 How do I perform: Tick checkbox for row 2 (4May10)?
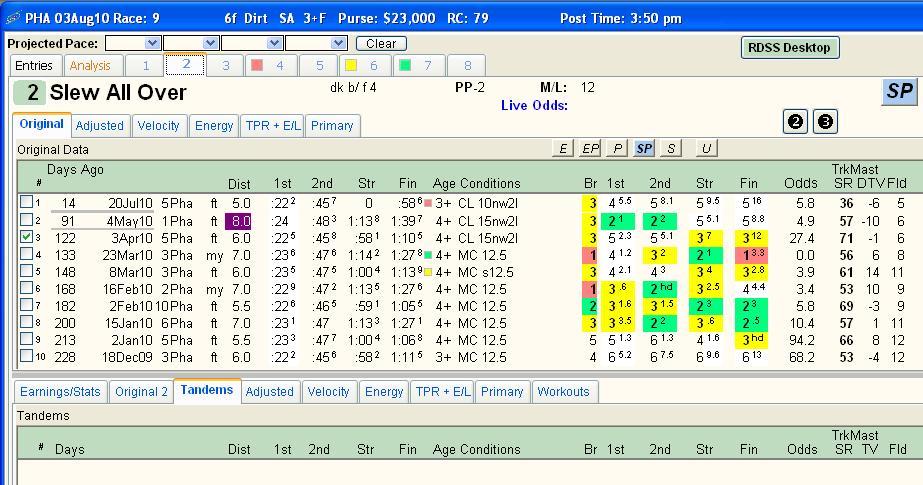click(x=26, y=220)
